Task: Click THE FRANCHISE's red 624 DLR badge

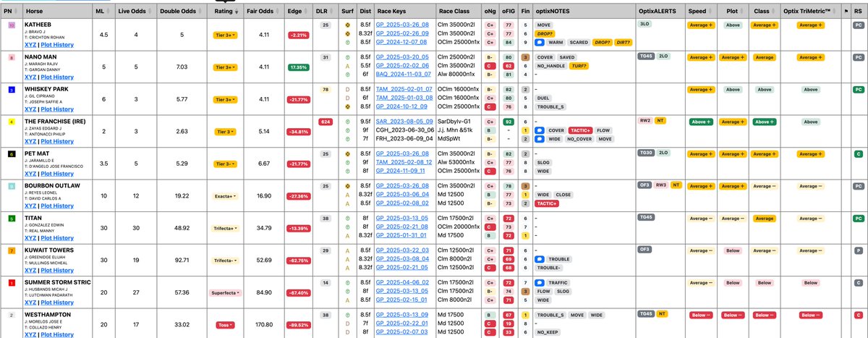Action: pyautogui.click(x=326, y=122)
